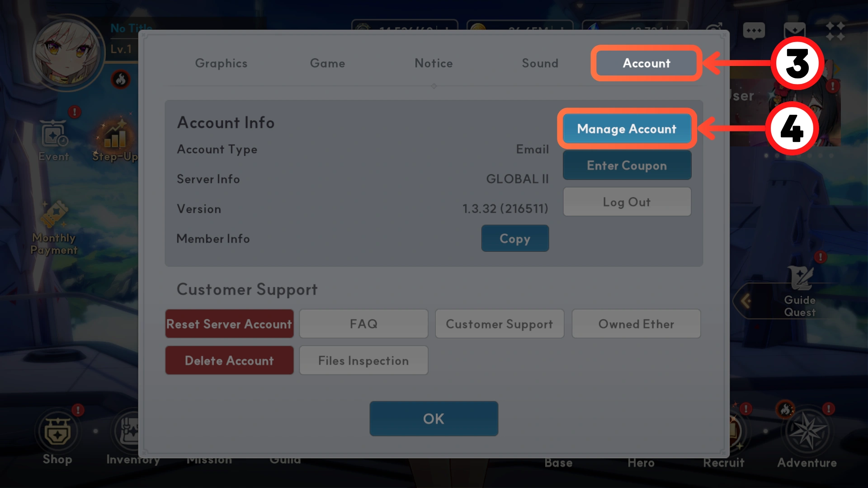The width and height of the screenshot is (868, 488).
Task: Open the Adventure compass icon
Action: (x=807, y=432)
